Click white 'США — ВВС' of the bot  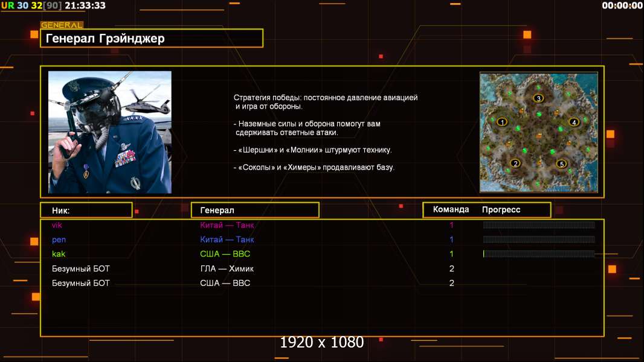coord(225,284)
